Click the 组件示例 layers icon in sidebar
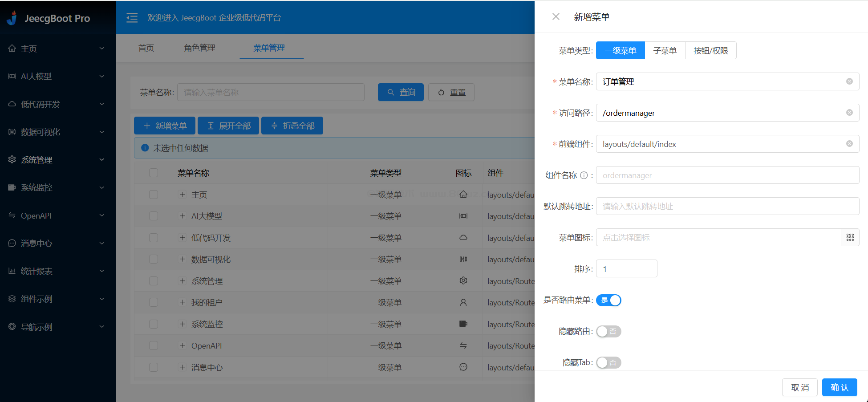Viewport: 868px width, 402px height. (x=12, y=299)
